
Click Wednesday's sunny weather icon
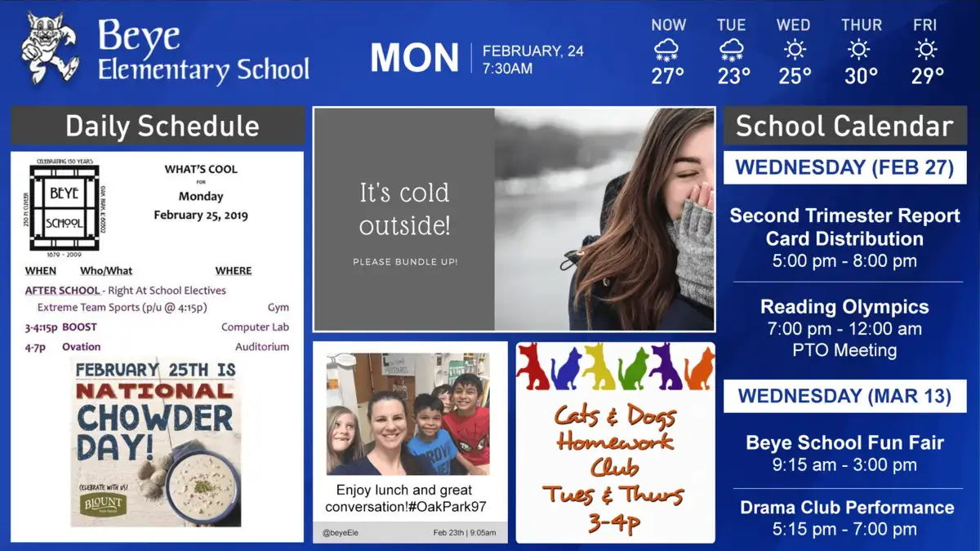pyautogui.click(x=794, y=51)
